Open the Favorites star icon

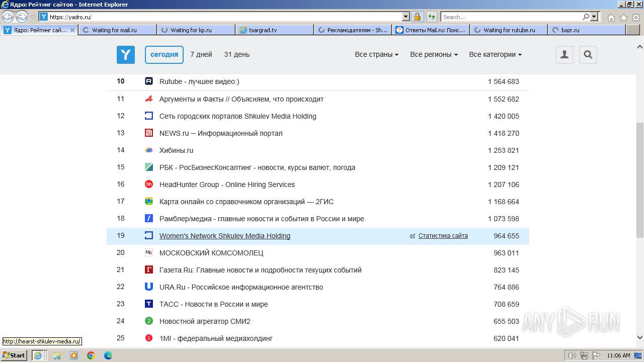click(623, 18)
